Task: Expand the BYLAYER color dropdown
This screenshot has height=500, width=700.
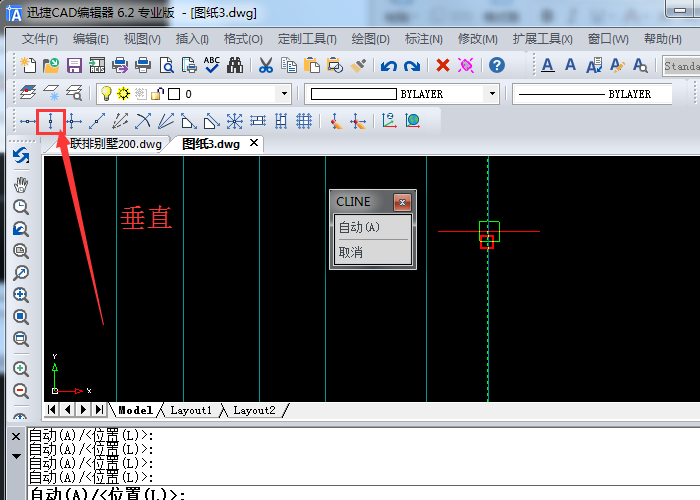Action: click(492, 94)
